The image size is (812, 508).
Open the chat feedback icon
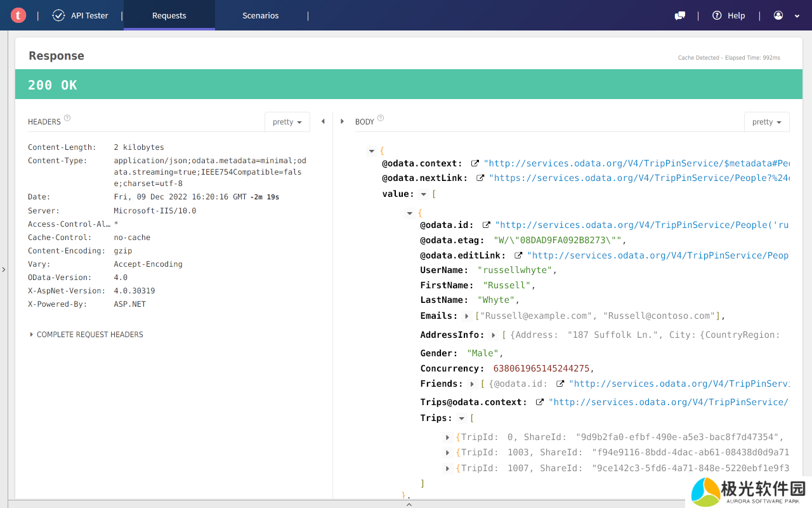(x=680, y=15)
